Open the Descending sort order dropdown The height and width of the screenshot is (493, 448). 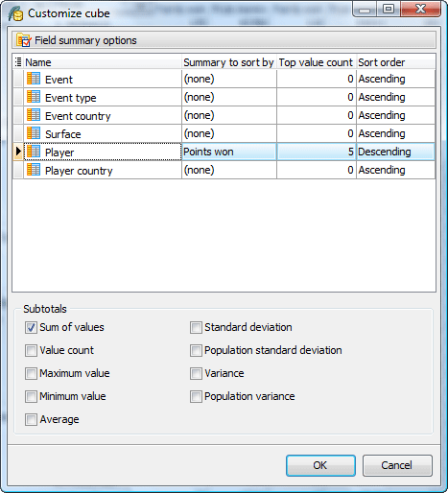click(x=395, y=152)
